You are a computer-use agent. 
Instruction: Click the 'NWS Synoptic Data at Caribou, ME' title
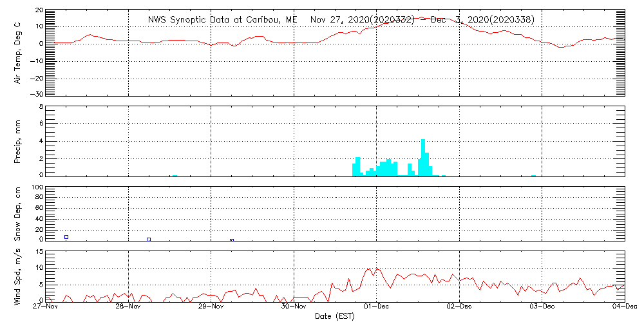tap(222, 19)
